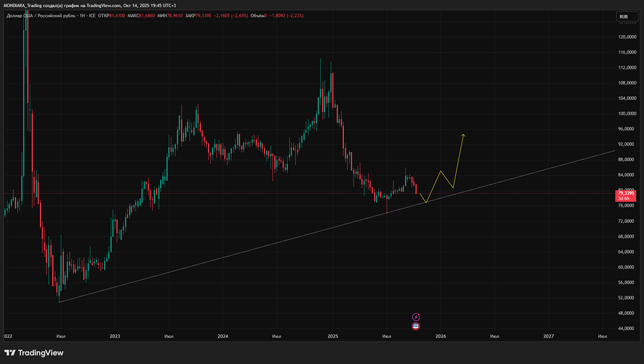644x364 pixels.
Task: Click the 2027 label on time axis
Action: coord(548,336)
